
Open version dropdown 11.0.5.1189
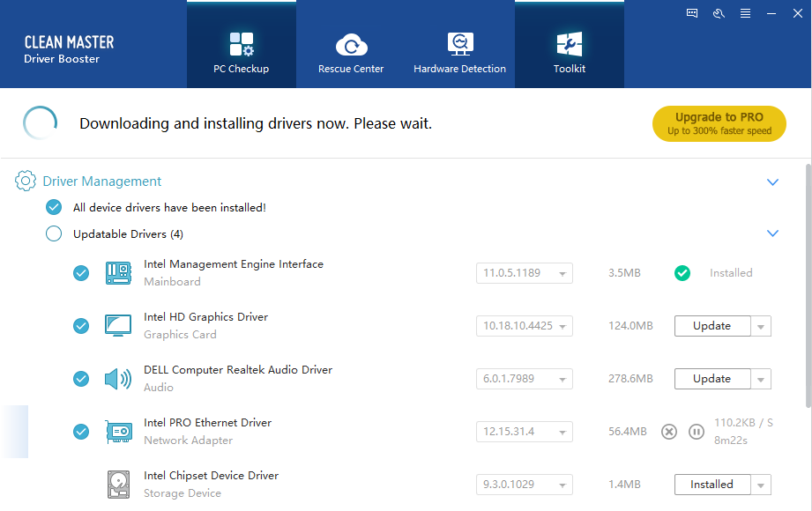pos(524,273)
